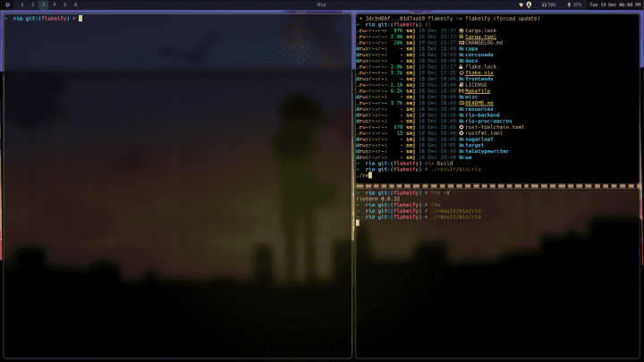Open the launcher logo icon in top bar
Viewport: 644px width, 362px height.
tap(7, 5)
